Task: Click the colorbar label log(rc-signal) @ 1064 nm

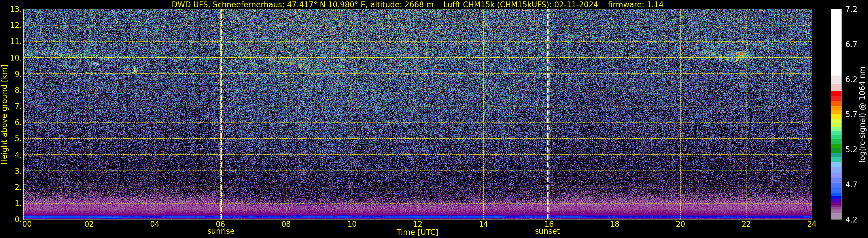Action: [863, 114]
